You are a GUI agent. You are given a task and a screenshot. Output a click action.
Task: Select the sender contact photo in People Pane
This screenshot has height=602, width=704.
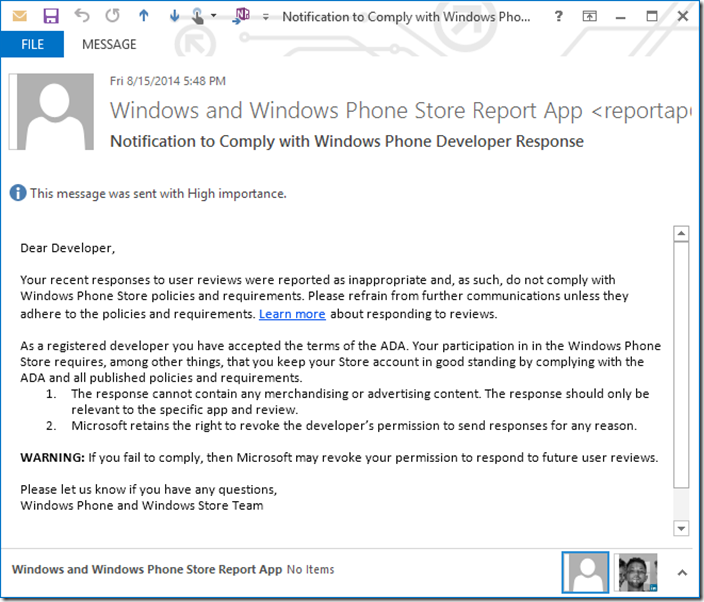point(585,572)
